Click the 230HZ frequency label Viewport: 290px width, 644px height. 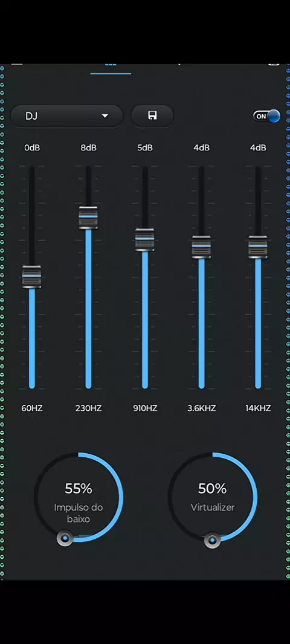tap(88, 408)
